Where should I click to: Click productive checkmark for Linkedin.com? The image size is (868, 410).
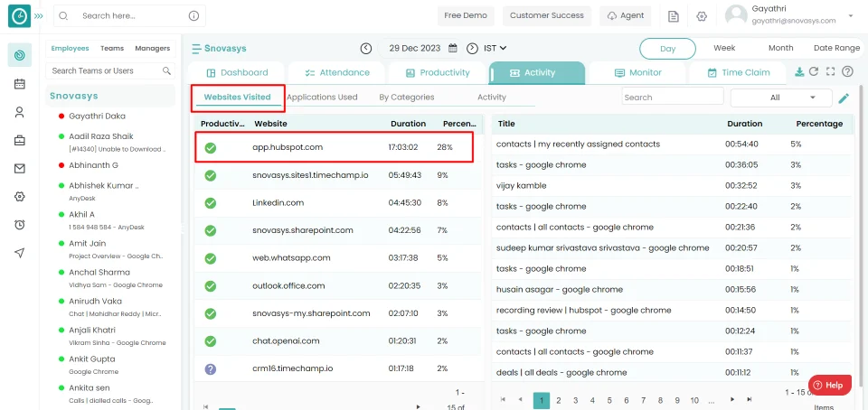pyautogui.click(x=211, y=203)
